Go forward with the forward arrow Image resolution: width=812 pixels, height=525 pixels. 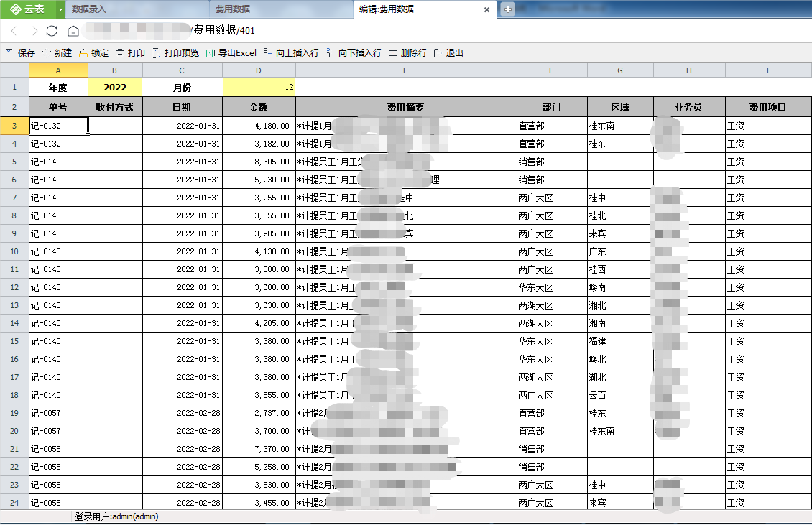[x=34, y=31]
